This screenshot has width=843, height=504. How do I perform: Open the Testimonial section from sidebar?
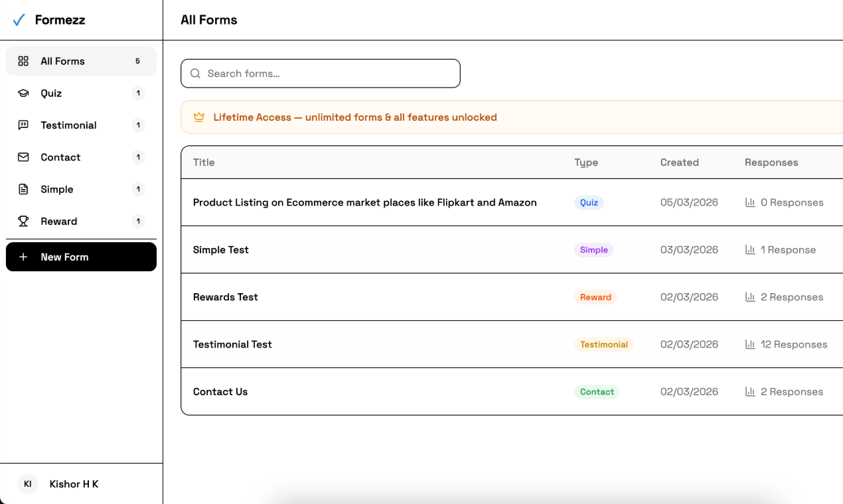68,125
